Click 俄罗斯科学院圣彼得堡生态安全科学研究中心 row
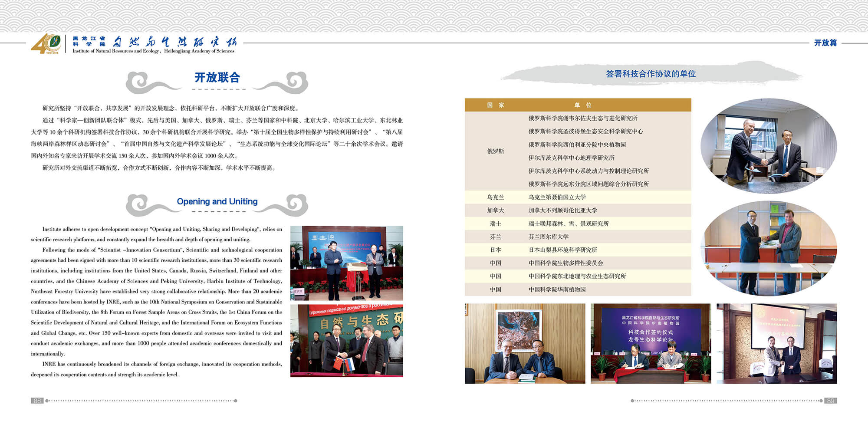The image size is (868, 434). point(585,131)
